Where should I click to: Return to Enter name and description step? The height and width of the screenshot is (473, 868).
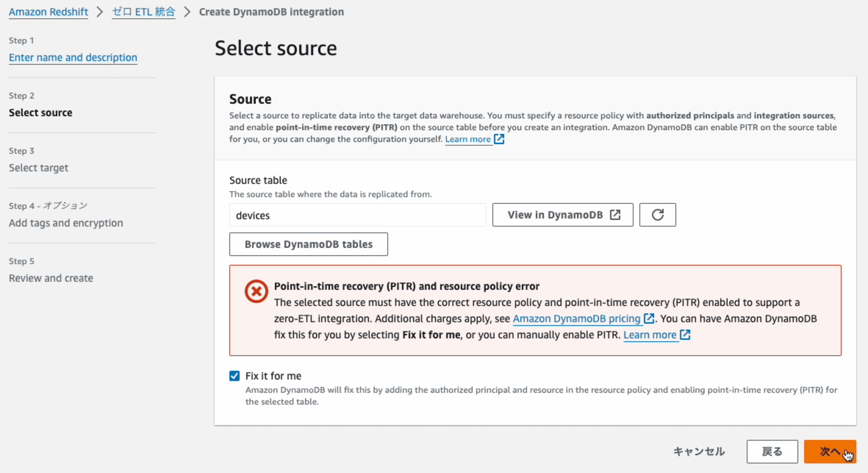tap(73, 57)
